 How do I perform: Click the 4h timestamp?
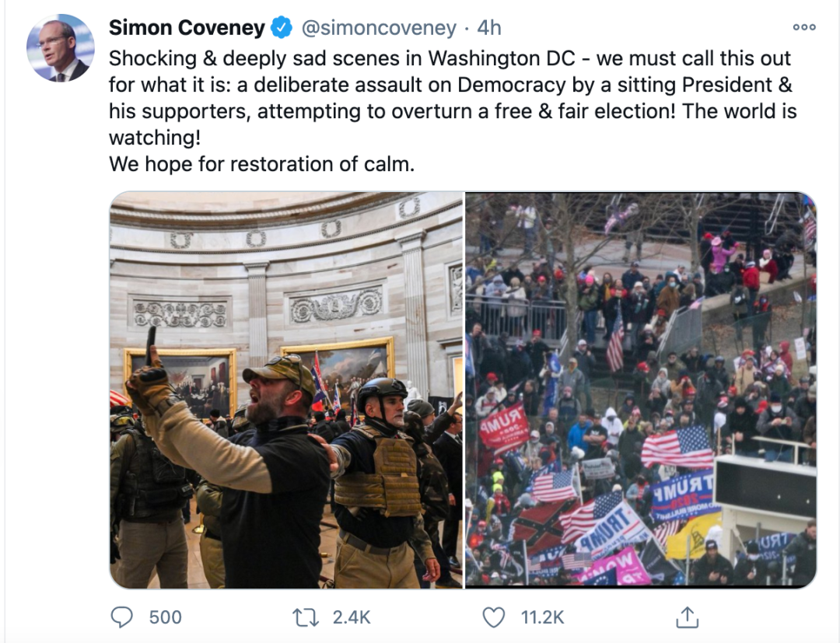[488, 28]
